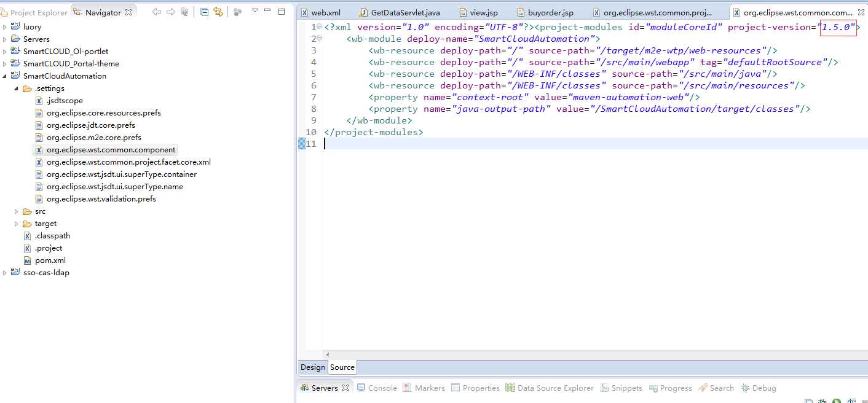868x403 pixels.
Task: Open the Debug view tab
Action: point(759,388)
